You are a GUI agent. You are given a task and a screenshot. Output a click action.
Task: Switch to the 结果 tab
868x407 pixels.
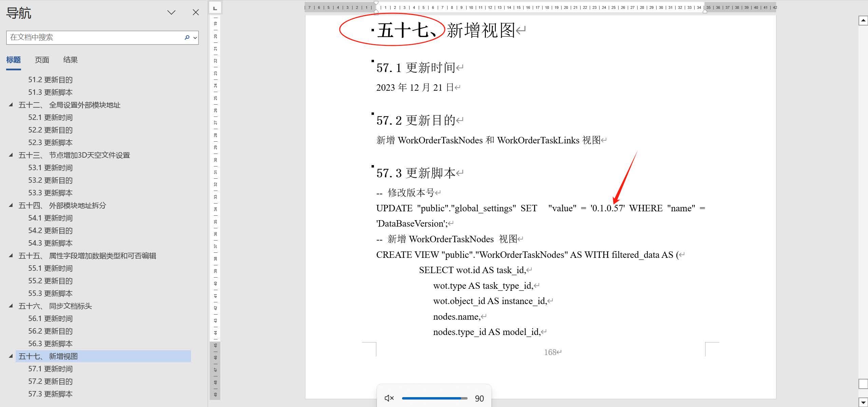(70, 60)
